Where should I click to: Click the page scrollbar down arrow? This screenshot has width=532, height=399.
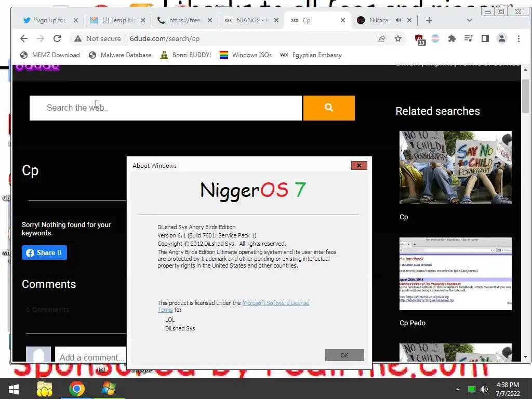(525, 357)
